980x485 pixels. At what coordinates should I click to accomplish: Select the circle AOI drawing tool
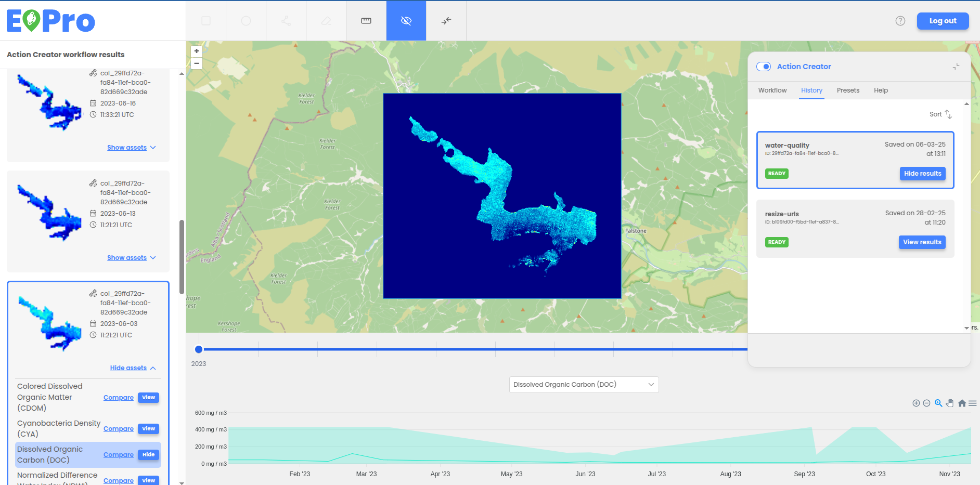[x=246, y=21]
